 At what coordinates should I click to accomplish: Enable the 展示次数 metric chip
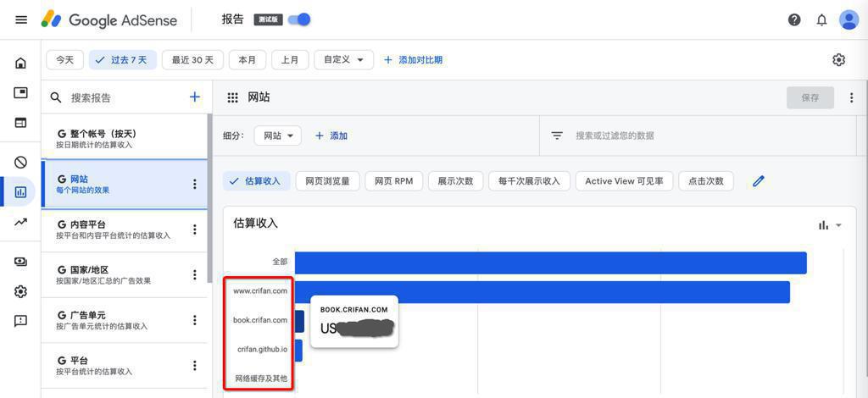(x=455, y=180)
